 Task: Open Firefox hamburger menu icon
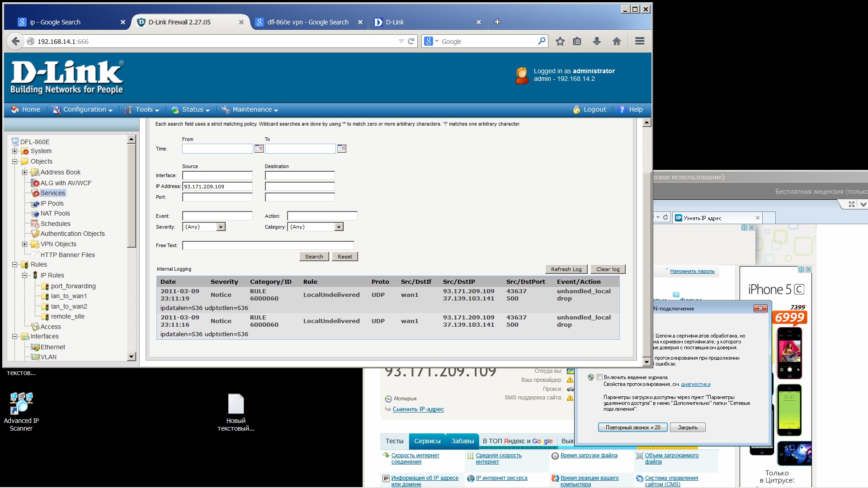point(639,42)
